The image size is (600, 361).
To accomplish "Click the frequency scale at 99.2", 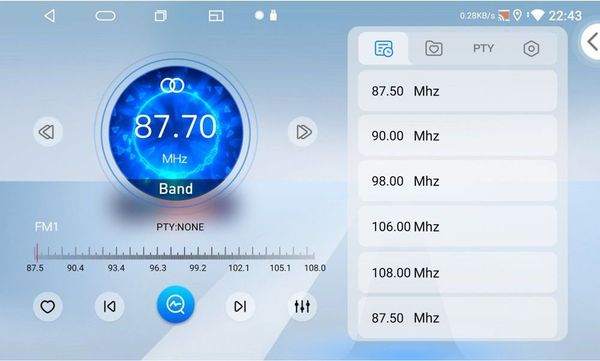I will tap(198, 268).
